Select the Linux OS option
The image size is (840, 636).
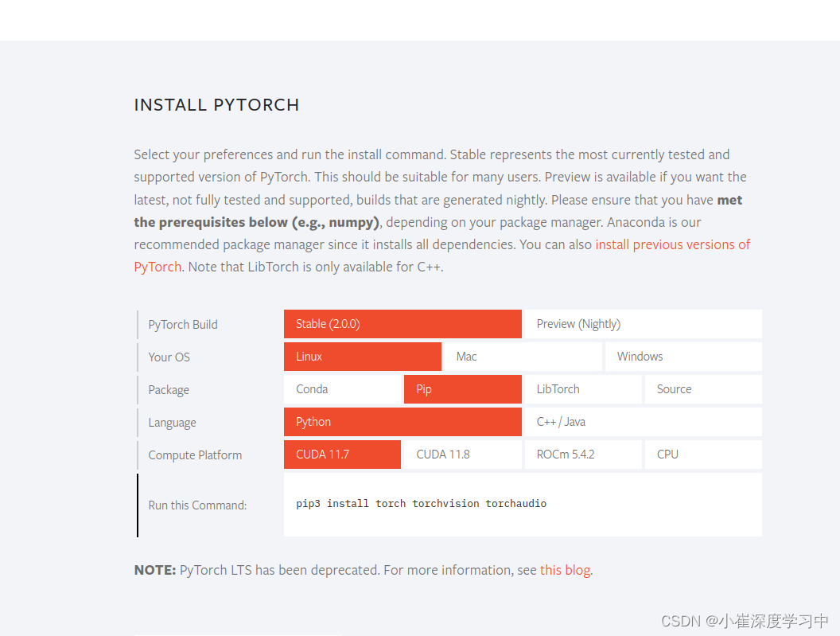click(x=362, y=356)
